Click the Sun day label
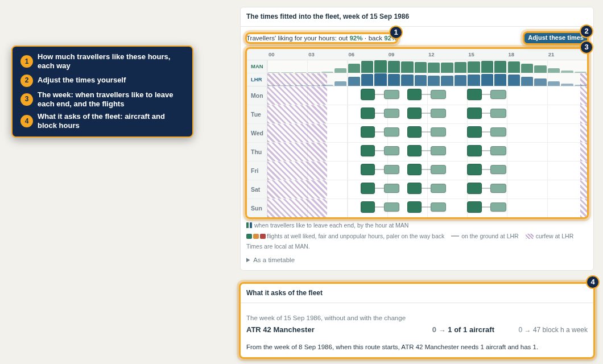The width and height of the screenshot is (603, 364). (257, 208)
